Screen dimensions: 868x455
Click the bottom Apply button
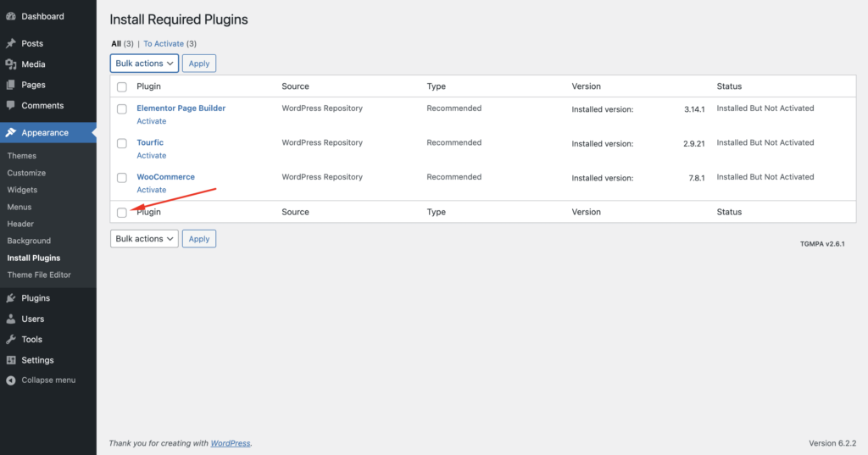point(199,239)
